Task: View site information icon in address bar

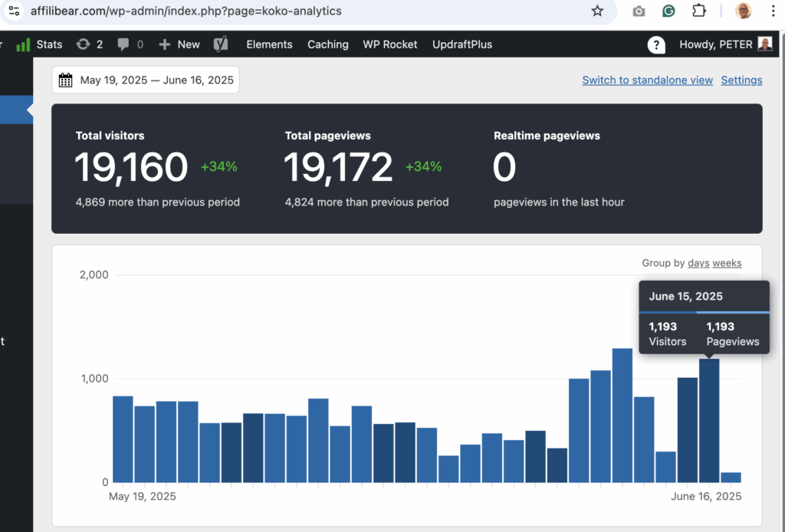Action: [x=15, y=11]
